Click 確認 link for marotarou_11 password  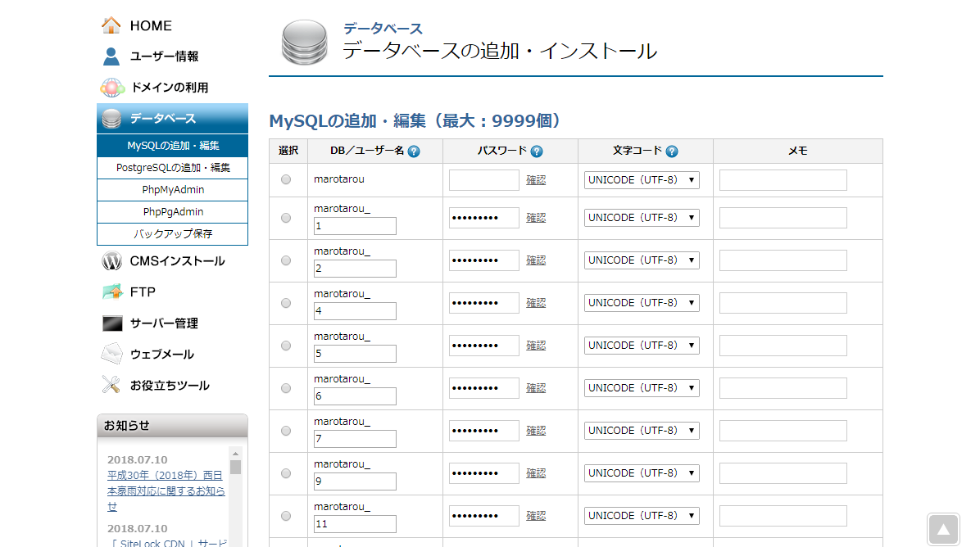(x=536, y=516)
